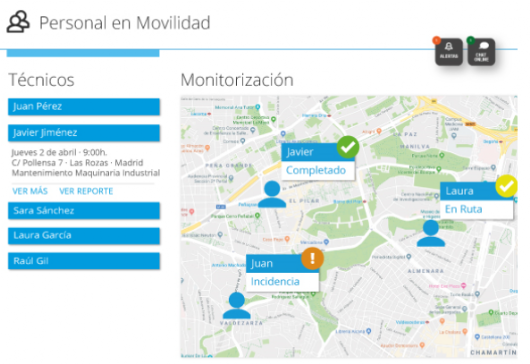Expand the Sara Sánchez technician row
The image size is (530, 364).
[84, 211]
